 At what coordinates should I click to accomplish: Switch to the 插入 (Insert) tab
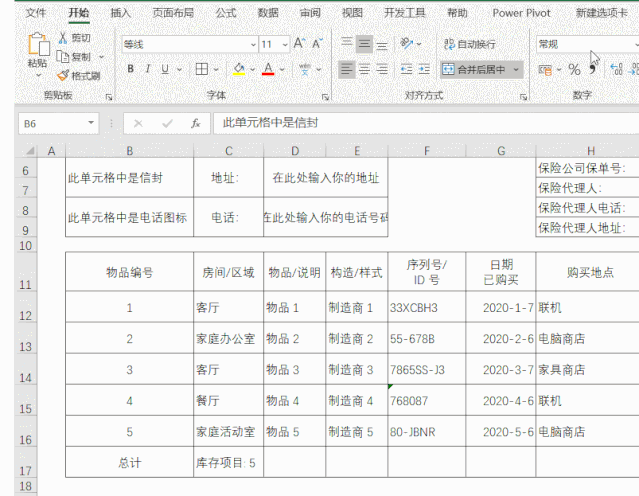(120, 13)
